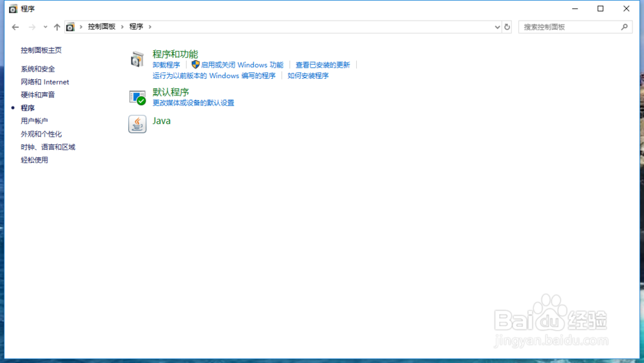Click the 卸载程序 link
Image resolution: width=644 pixels, height=363 pixels.
[x=166, y=65]
